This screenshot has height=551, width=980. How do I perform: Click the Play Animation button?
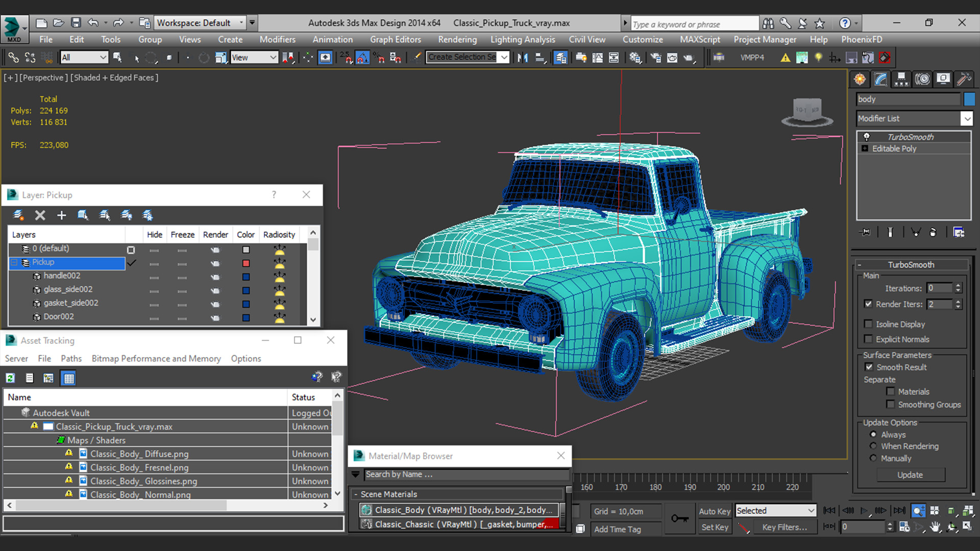(x=864, y=510)
